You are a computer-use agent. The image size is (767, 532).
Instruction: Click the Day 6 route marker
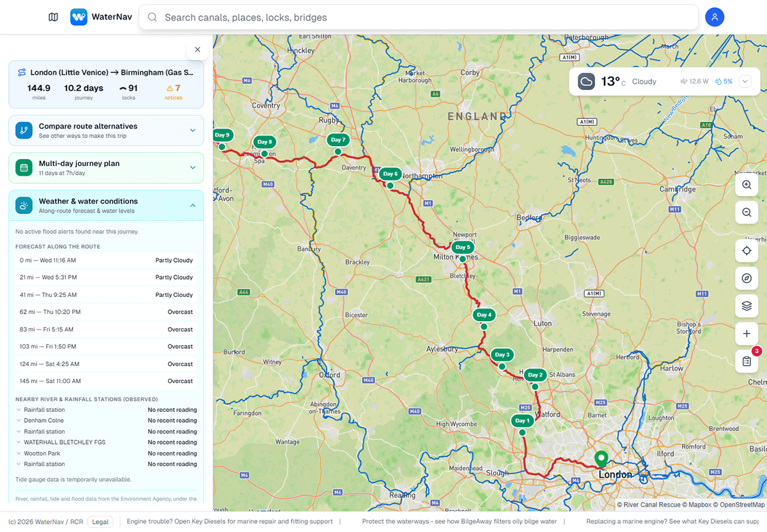click(x=390, y=174)
